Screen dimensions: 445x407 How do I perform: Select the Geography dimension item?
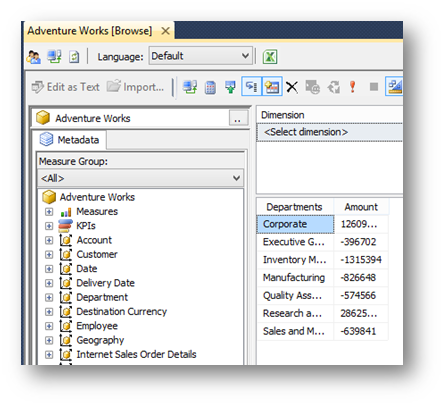[100, 340]
